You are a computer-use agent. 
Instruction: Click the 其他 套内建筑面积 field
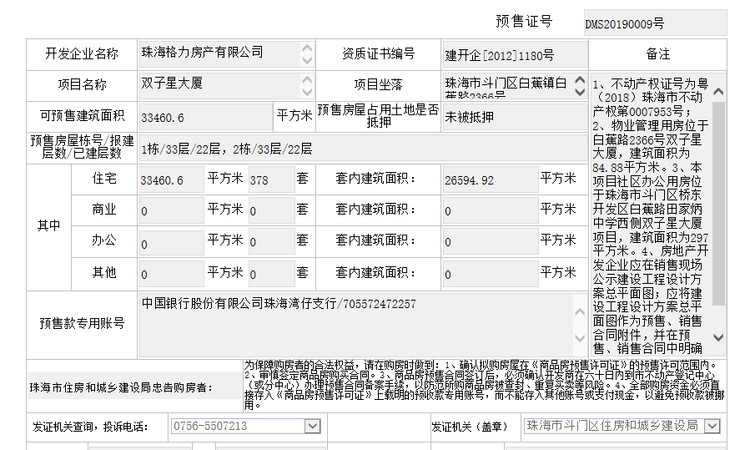(x=490, y=274)
